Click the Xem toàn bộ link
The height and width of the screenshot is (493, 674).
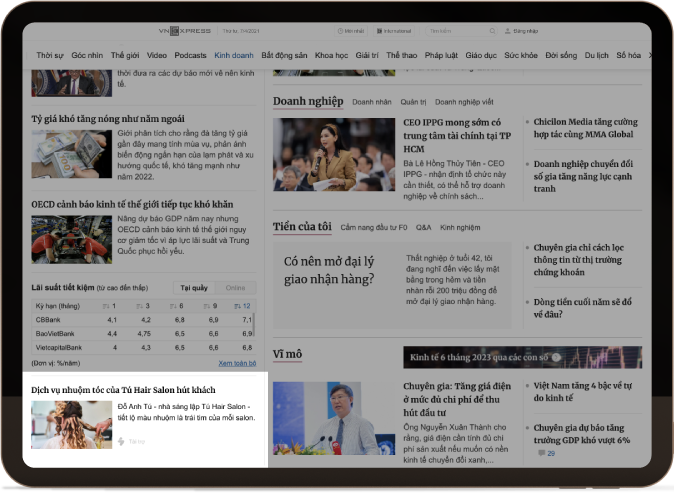[x=237, y=362]
